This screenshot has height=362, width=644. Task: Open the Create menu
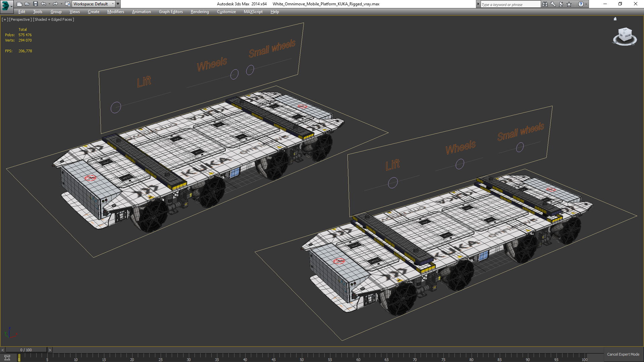point(94,12)
